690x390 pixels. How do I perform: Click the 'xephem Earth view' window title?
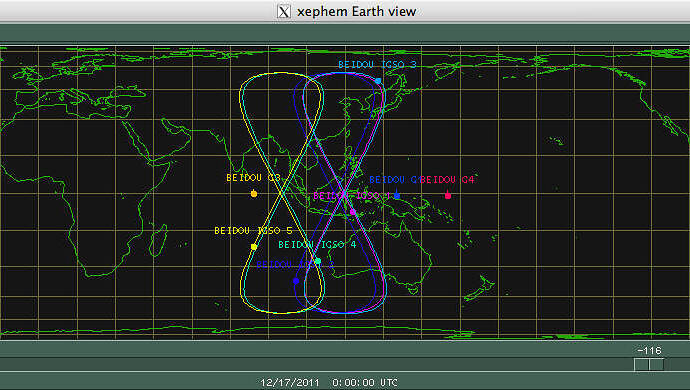tap(356, 11)
